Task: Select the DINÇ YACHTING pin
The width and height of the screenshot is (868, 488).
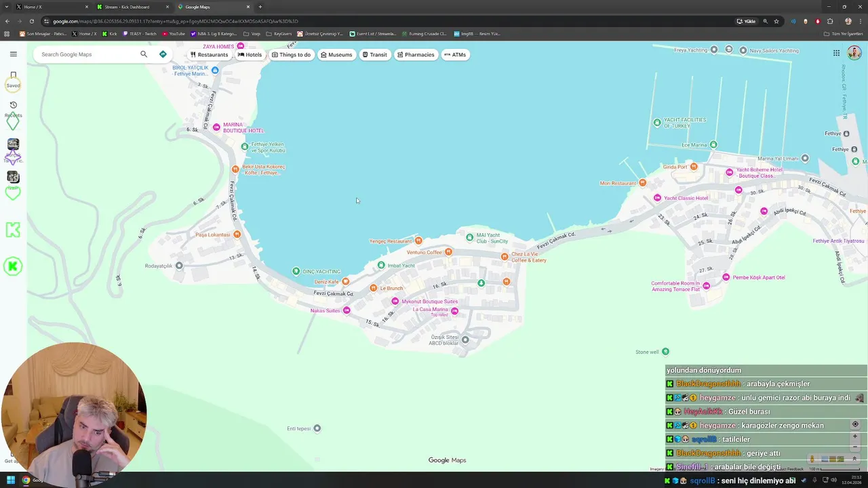Action: click(296, 271)
